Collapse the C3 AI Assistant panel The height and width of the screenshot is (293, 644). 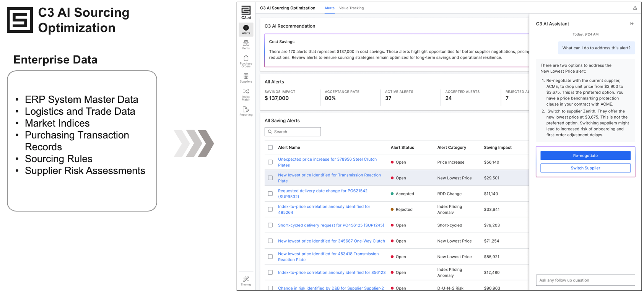(631, 24)
